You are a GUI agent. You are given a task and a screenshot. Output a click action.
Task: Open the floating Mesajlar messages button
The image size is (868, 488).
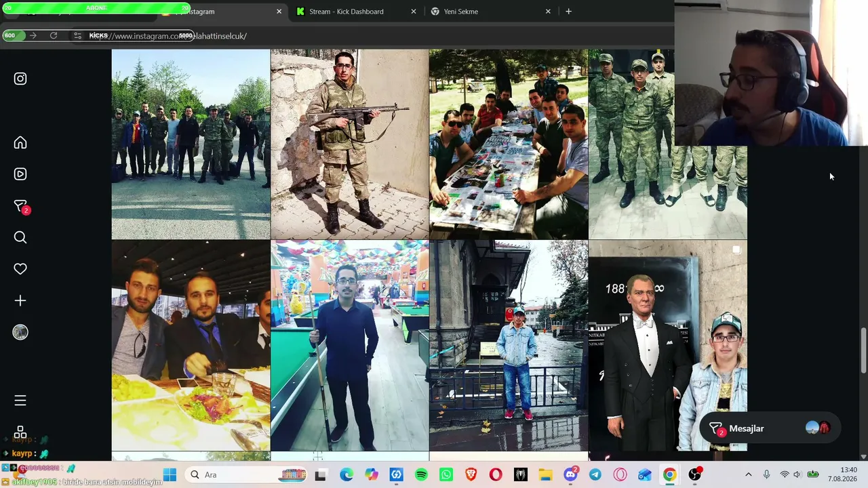770,428
